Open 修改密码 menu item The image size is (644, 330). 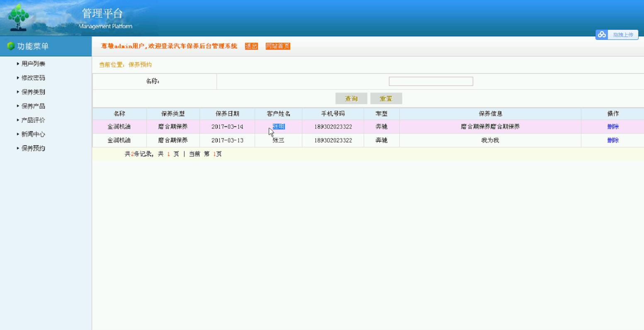point(33,78)
